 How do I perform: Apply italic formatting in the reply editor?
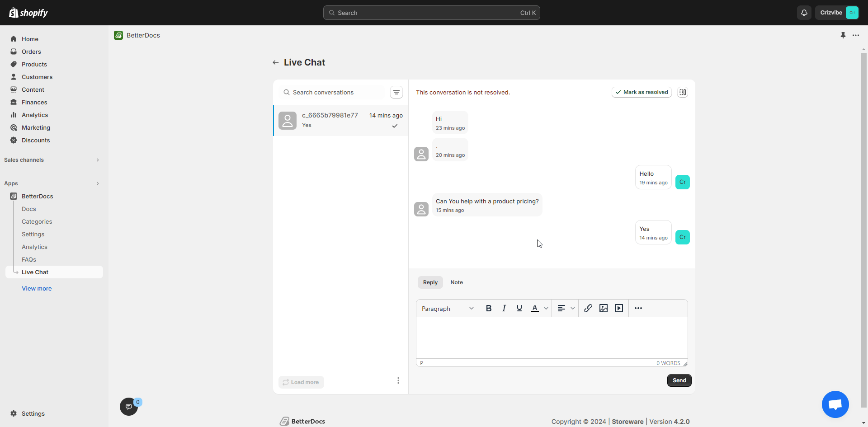[504, 308]
